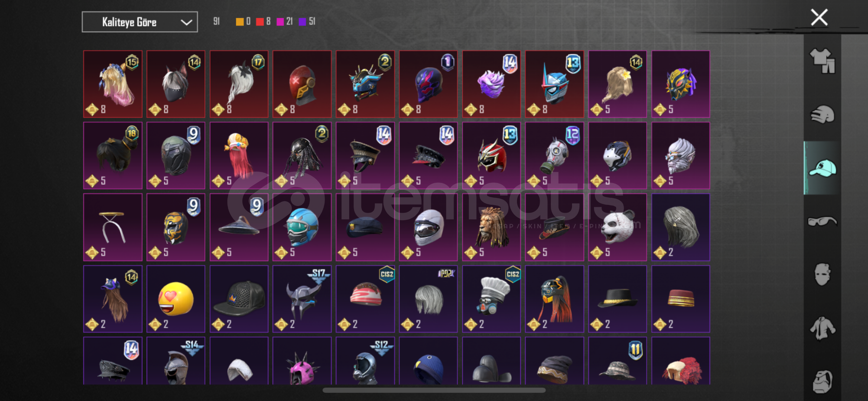Open the glasses category icon
This screenshot has width=868, height=401.
[x=822, y=222]
